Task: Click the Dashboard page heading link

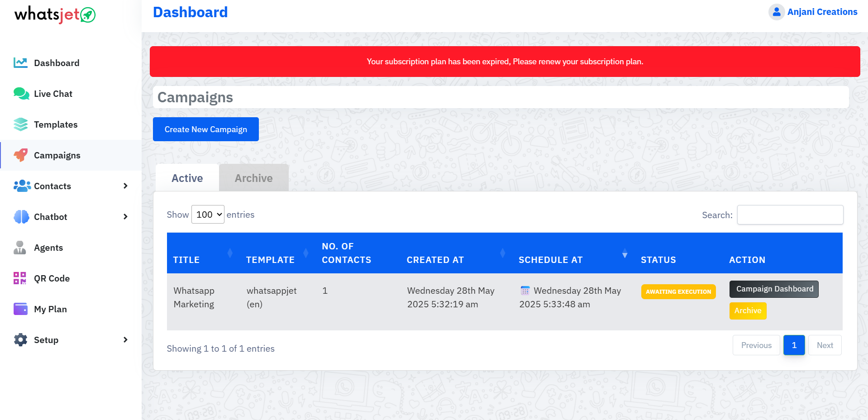Action: pos(191,12)
